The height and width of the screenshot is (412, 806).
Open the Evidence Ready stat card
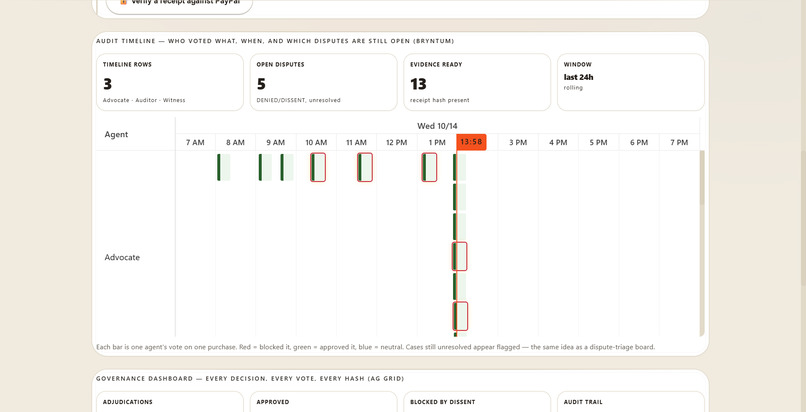click(x=477, y=82)
